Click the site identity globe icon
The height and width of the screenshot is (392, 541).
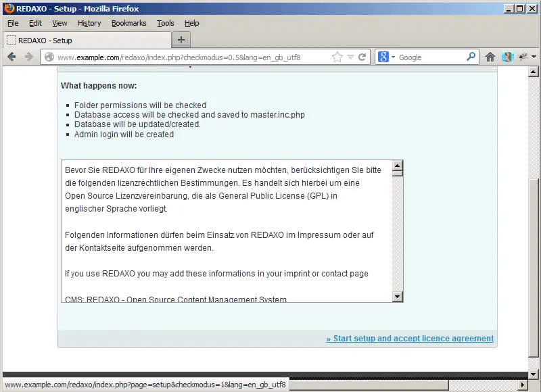(x=49, y=57)
